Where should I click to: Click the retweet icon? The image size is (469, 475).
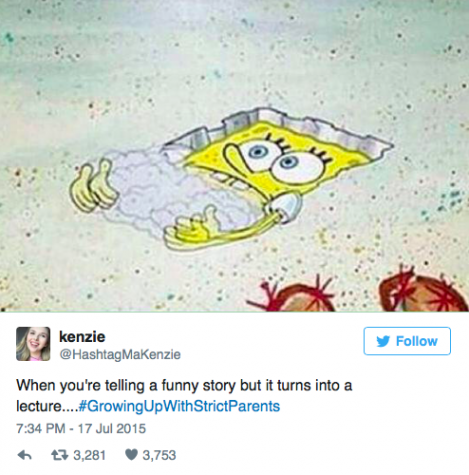[59, 455]
